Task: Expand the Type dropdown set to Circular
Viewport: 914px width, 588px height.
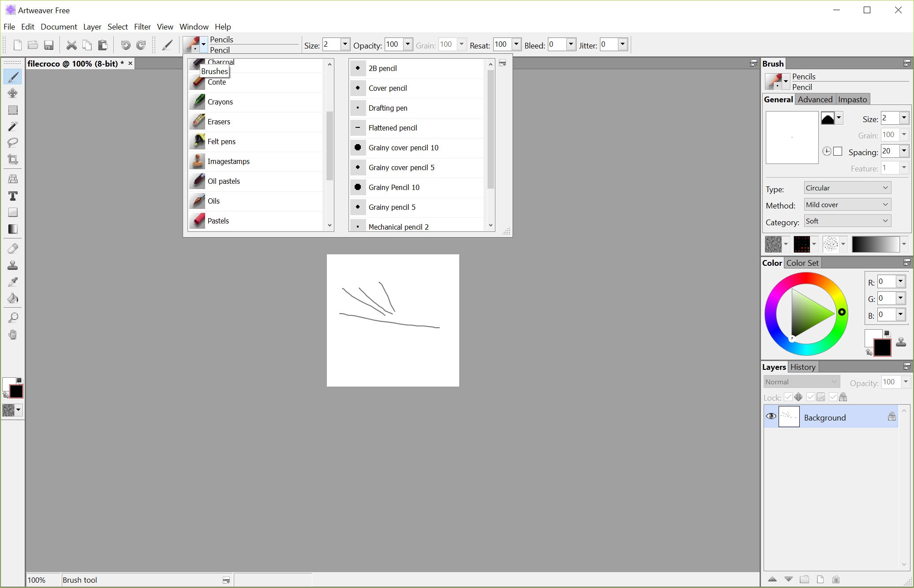Action: pos(847,188)
